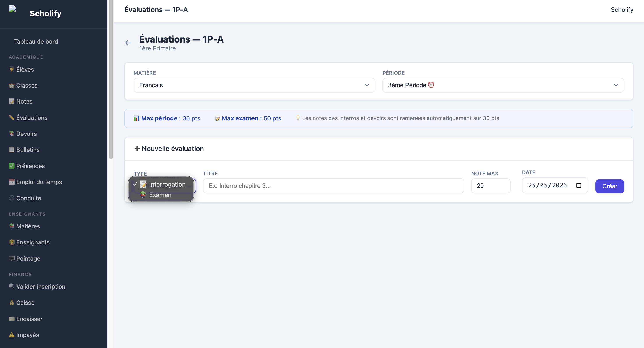
Task: Click the back arrow beside Évaluations title
Action: pyautogui.click(x=128, y=43)
